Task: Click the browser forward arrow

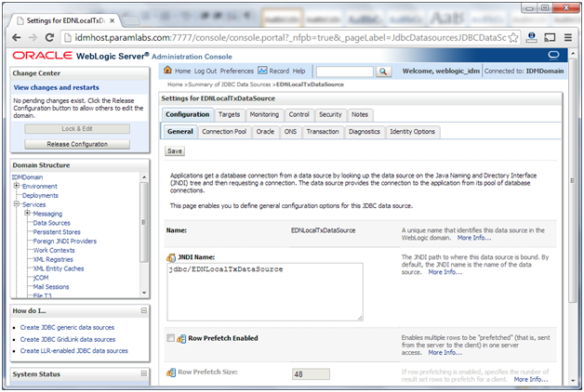Action: pos(33,37)
